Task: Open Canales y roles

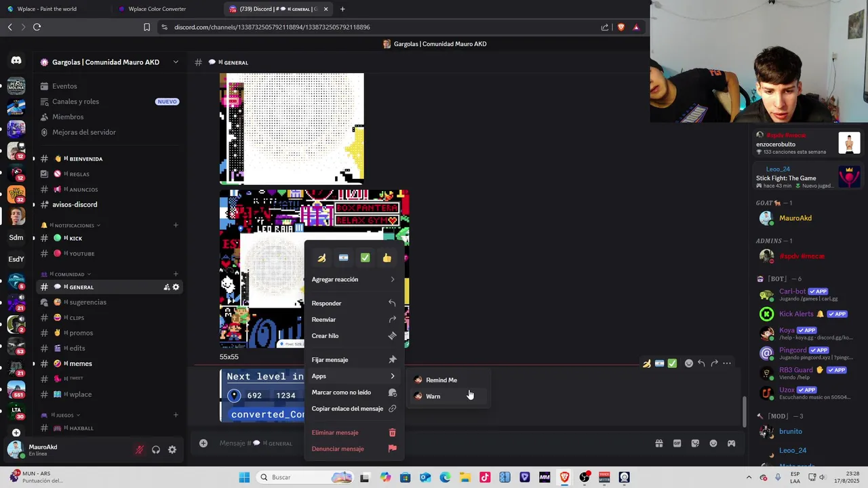Action: (108, 102)
